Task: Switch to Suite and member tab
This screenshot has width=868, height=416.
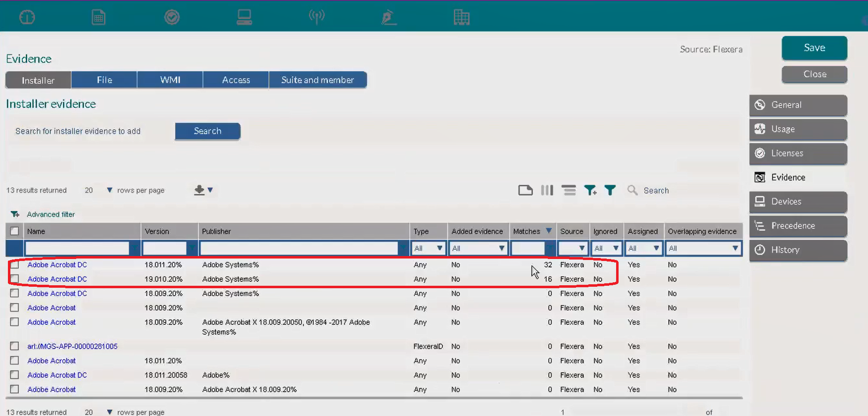Action: click(x=318, y=80)
